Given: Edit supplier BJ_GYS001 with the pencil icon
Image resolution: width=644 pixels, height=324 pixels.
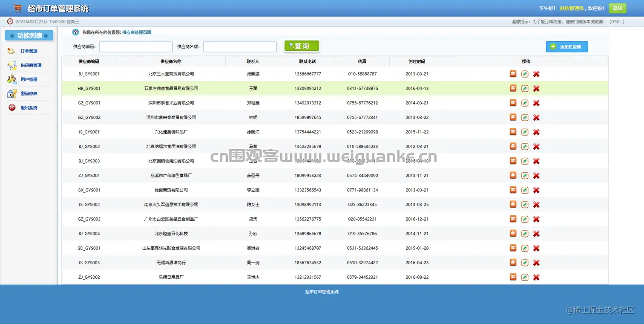Looking at the screenshot, I should pos(525,74).
